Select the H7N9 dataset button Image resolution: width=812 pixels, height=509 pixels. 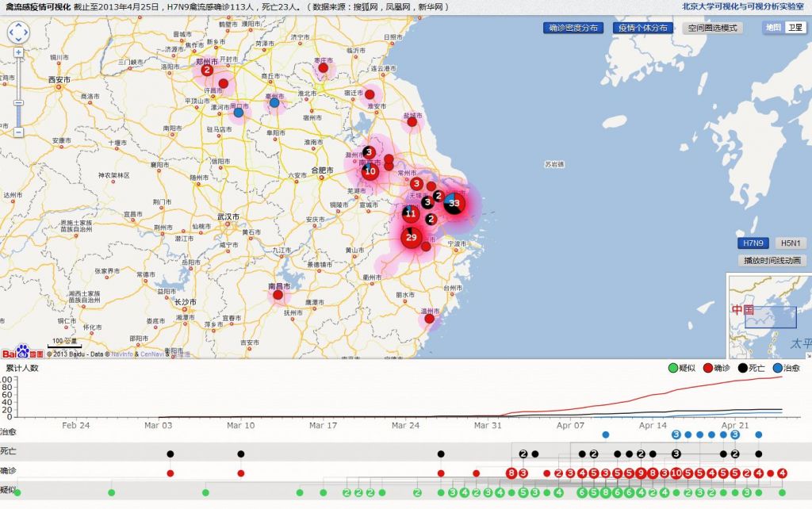[x=753, y=243]
